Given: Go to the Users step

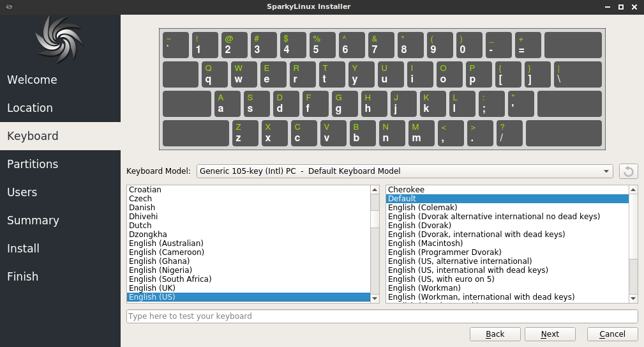Looking at the screenshot, I should click(x=61, y=192).
